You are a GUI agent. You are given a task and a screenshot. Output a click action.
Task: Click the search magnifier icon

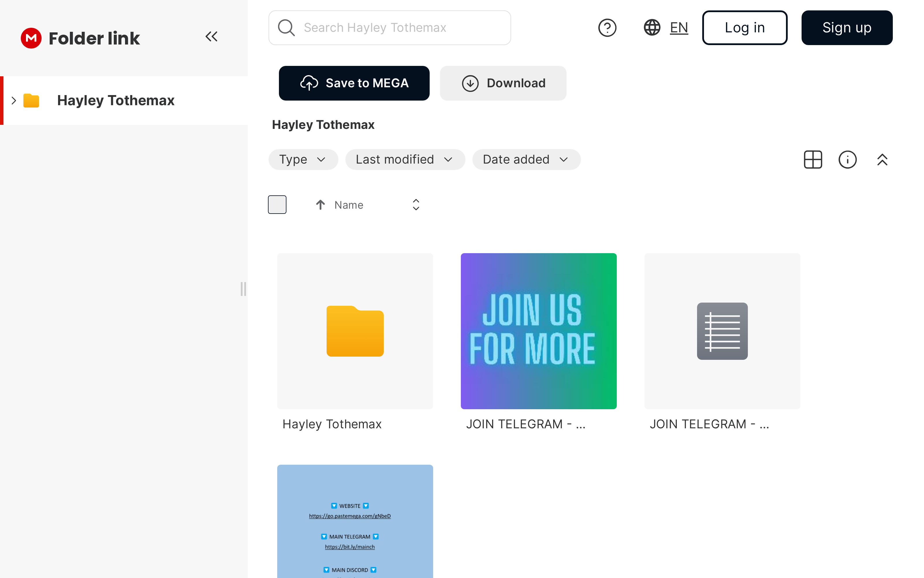tap(286, 27)
